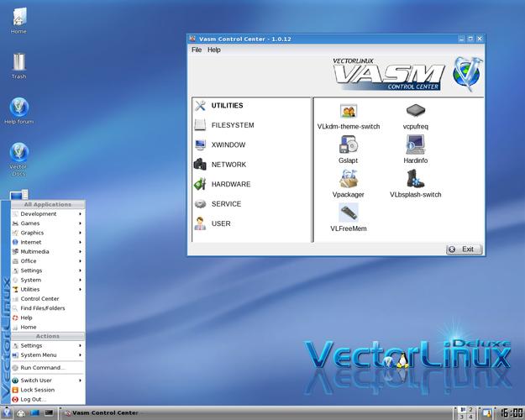
Task: Switch to virtual desktop 4 in pager
Action: [x=470, y=417]
